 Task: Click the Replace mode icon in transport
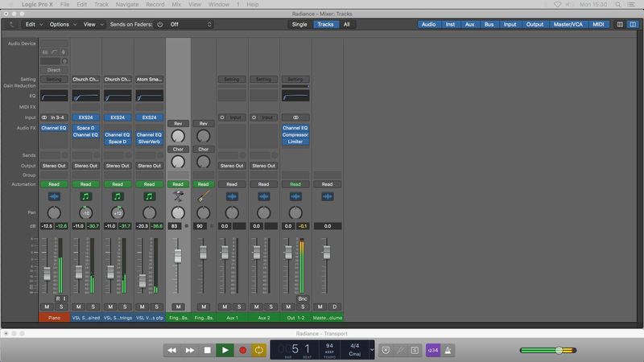pyautogui.click(x=386, y=350)
